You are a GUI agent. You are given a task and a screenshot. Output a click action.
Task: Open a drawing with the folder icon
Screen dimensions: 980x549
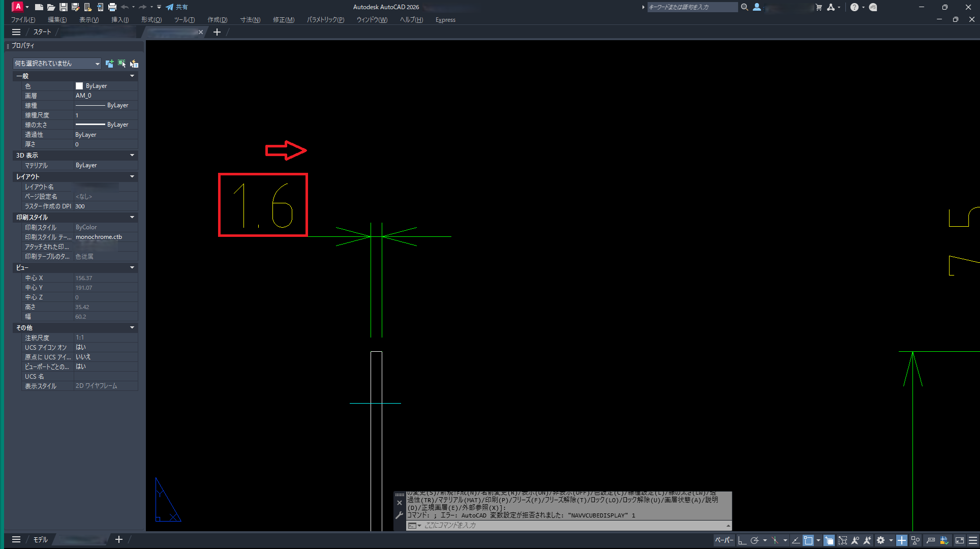tap(51, 7)
